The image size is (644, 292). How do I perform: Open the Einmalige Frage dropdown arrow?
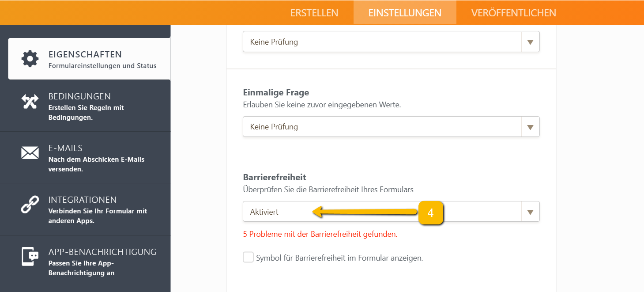pos(530,127)
